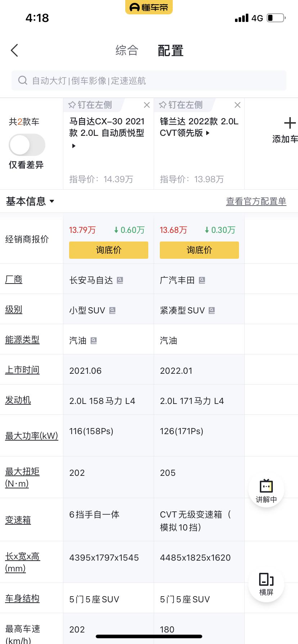Open info icon beside 小型SUV
298x644 pixels.
point(112,310)
